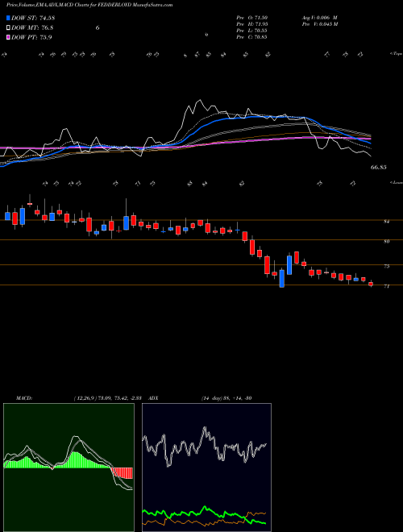Select the 'DOW PT: 75.9' legend text
This screenshot has height=532, width=403.
pos(31,37)
